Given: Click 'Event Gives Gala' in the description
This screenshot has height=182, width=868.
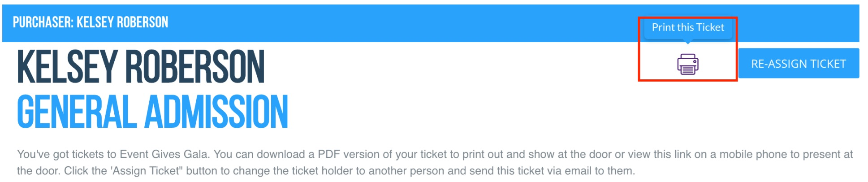Looking at the screenshot, I should (x=164, y=155).
